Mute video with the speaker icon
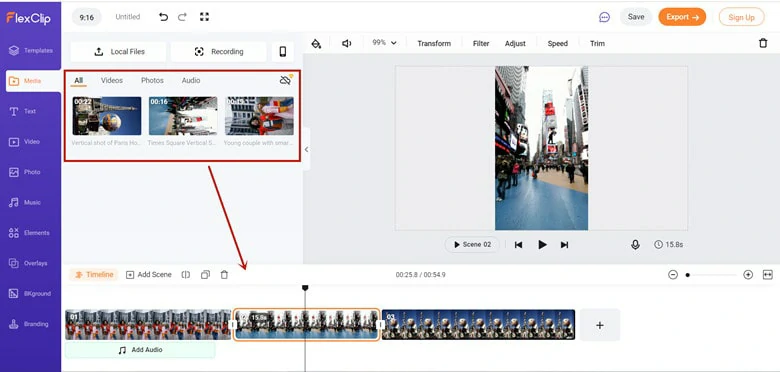Viewport: 780px width, 372px height. coord(347,44)
